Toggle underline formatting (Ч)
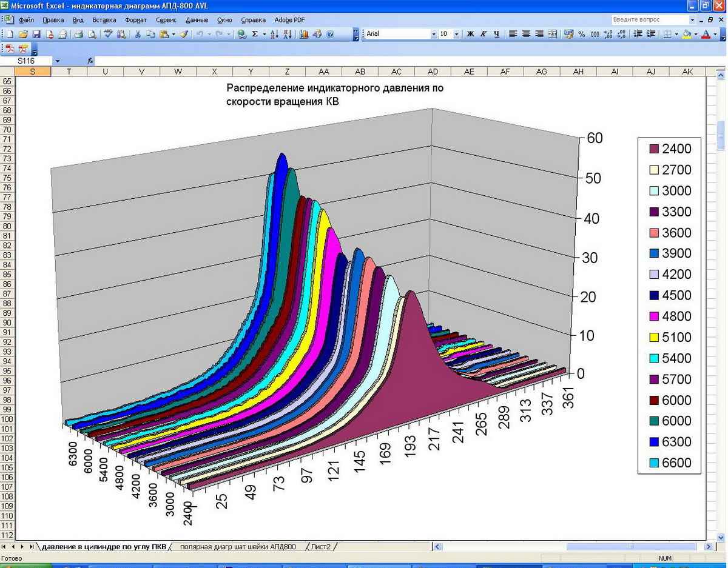Image resolution: width=728 pixels, height=568 pixels. point(496,35)
